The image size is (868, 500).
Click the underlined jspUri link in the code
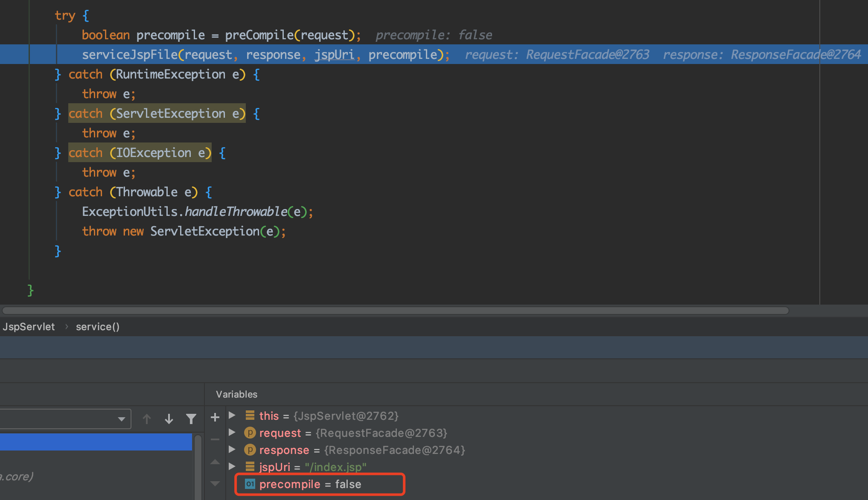coord(335,54)
